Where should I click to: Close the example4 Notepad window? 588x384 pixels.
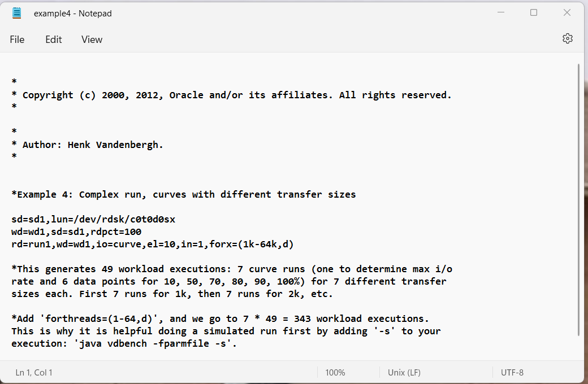pos(567,13)
